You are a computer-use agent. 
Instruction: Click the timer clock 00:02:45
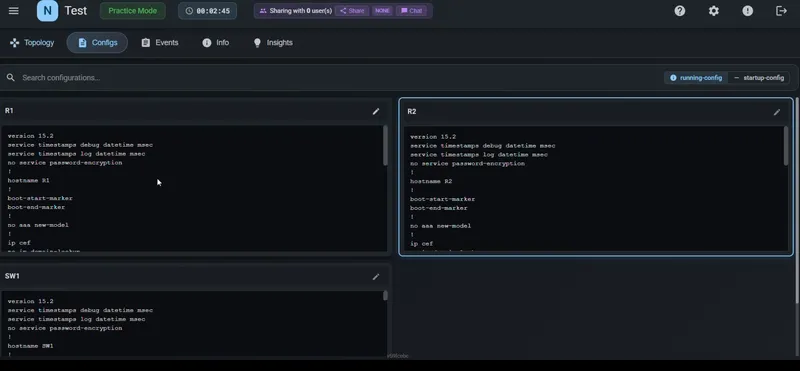(207, 11)
